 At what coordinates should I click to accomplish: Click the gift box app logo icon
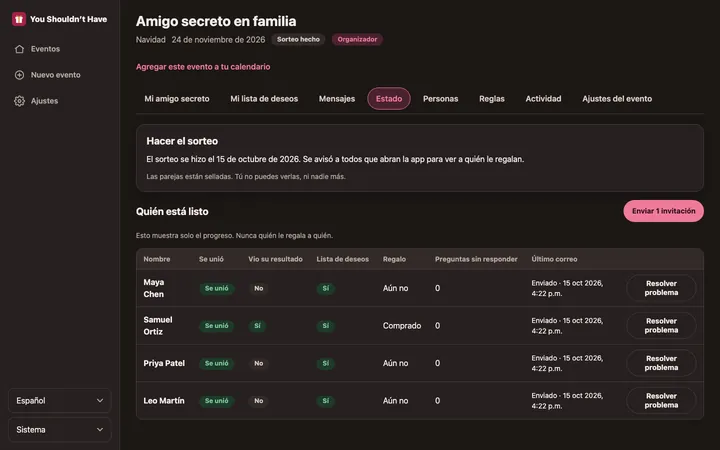pos(18,19)
